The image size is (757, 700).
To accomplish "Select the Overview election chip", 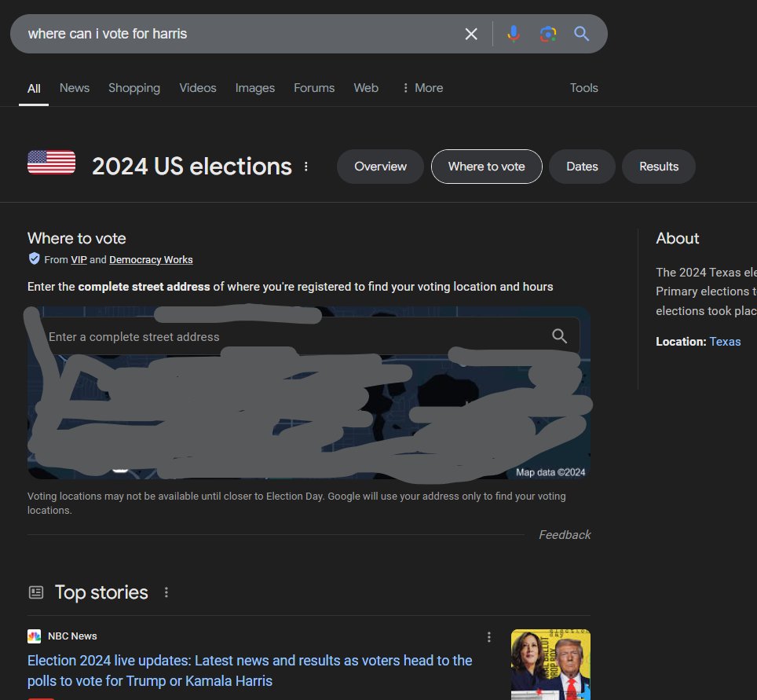I will click(380, 167).
